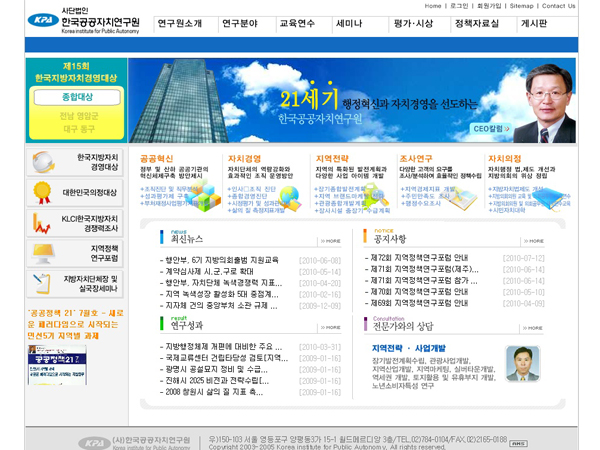Click the 한국지방자치 경영대상 sidebar icon

click(x=43, y=162)
